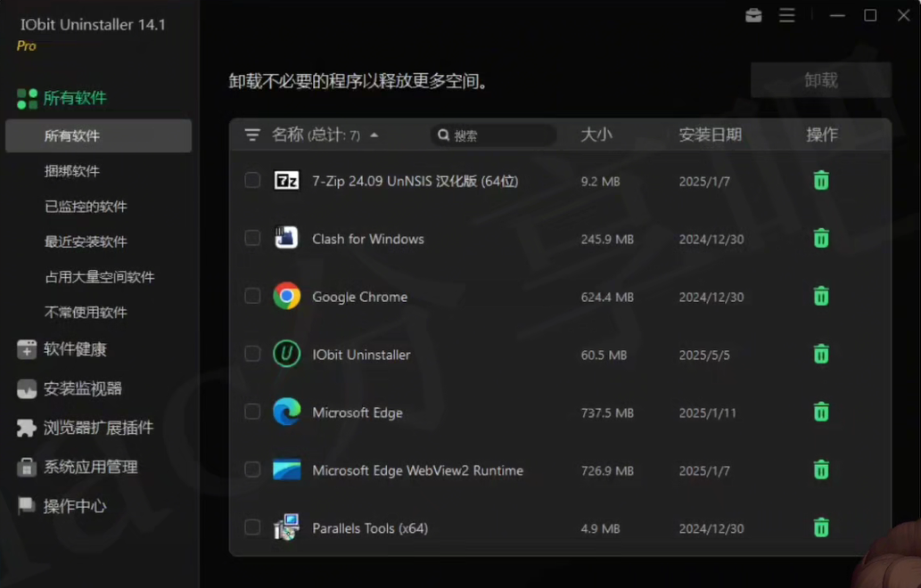Tick the Parallels Tools (x64) checkbox

pyautogui.click(x=252, y=527)
